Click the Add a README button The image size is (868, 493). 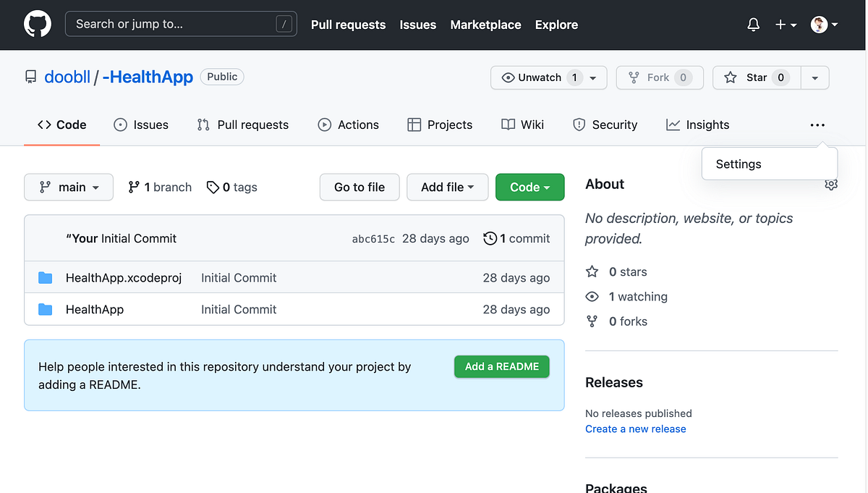point(501,366)
